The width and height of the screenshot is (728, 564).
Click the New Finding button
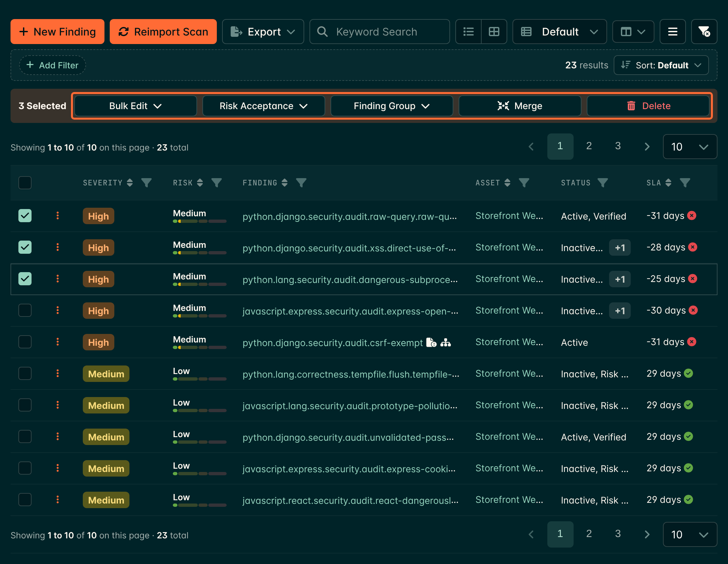[x=57, y=32]
